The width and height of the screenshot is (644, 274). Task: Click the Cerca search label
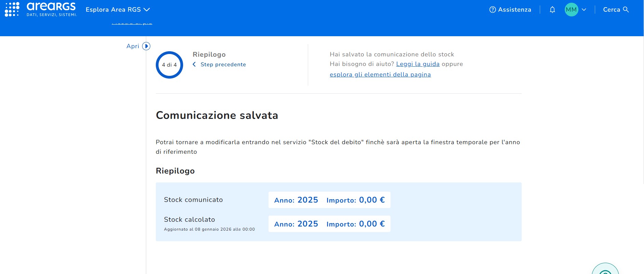point(611,10)
